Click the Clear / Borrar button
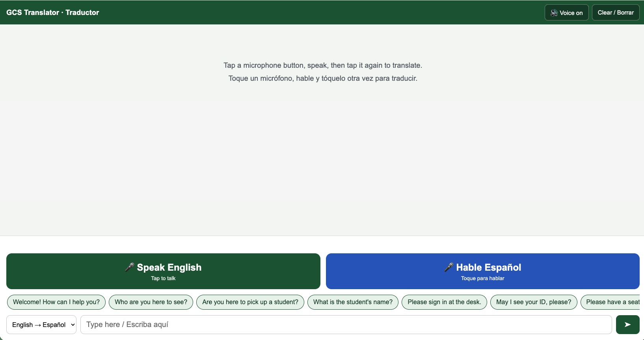The height and width of the screenshot is (340, 644). tap(616, 13)
